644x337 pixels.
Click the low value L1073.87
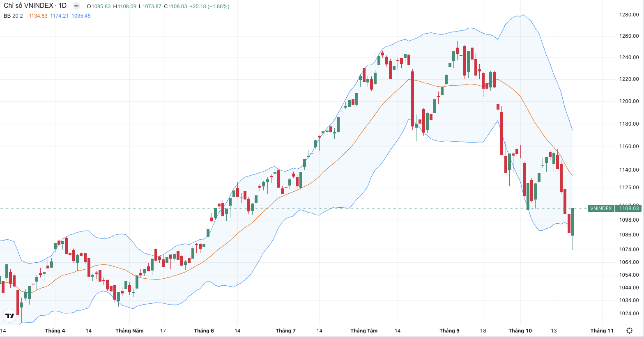150,7
